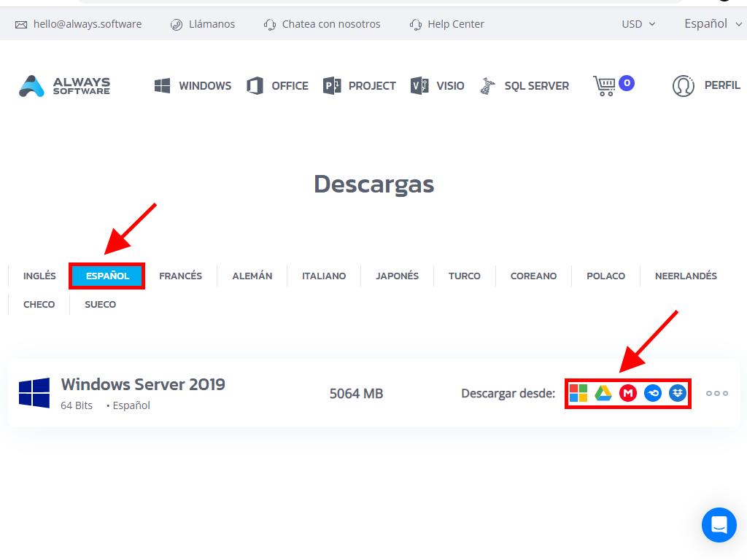The height and width of the screenshot is (560, 747).
Task: Expand the USD currency dropdown
Action: pyautogui.click(x=638, y=24)
